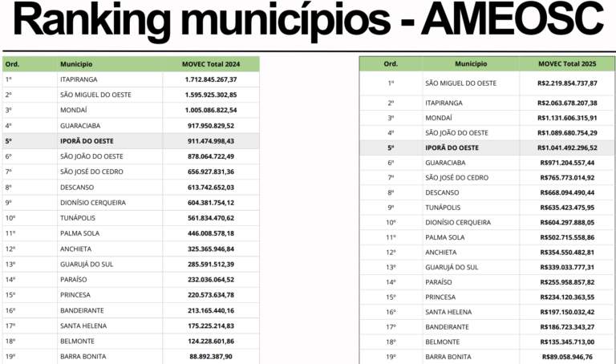Select highlighted IPORÃ DO OESTE row in 2025 table
Viewport: 616px width, 364px height.
point(487,148)
